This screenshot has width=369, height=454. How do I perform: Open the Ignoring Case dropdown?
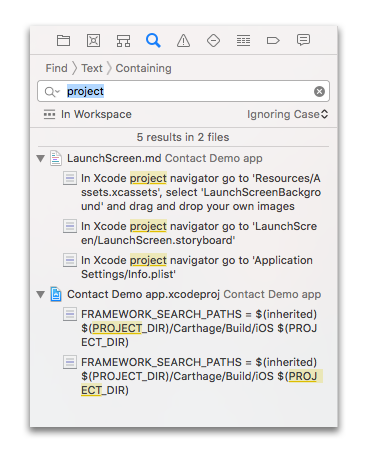pos(287,114)
